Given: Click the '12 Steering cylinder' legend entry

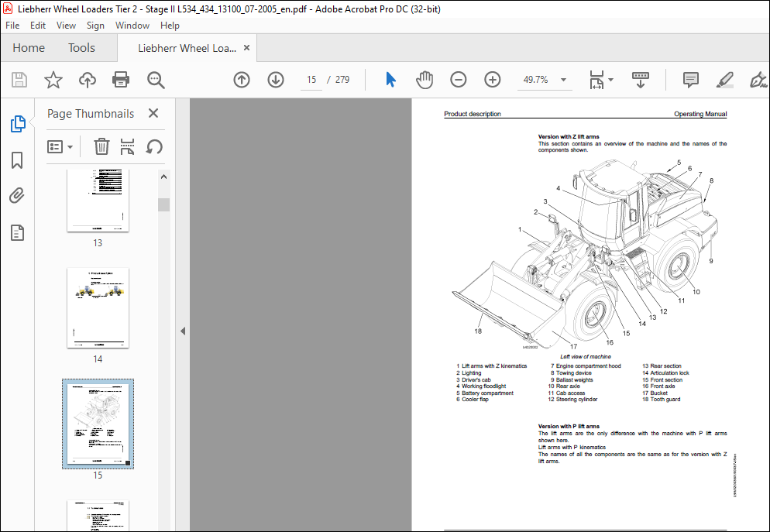Looking at the screenshot, I should tap(572, 400).
